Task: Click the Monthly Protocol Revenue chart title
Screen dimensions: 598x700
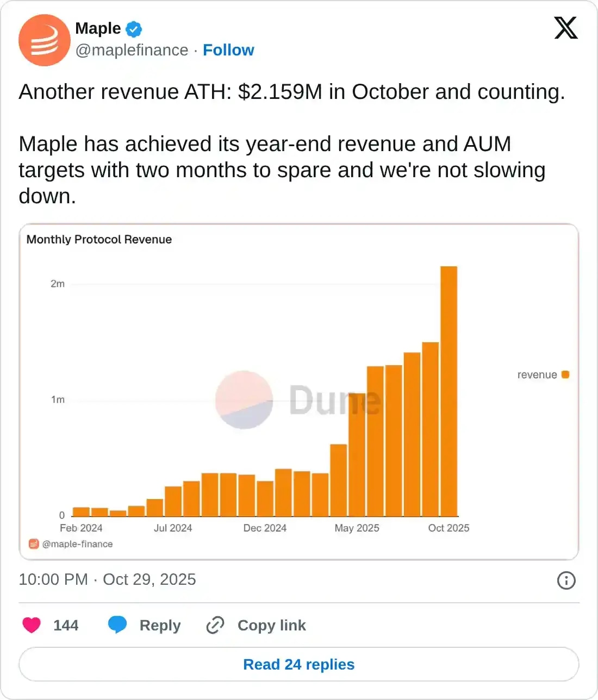Action: [99, 239]
